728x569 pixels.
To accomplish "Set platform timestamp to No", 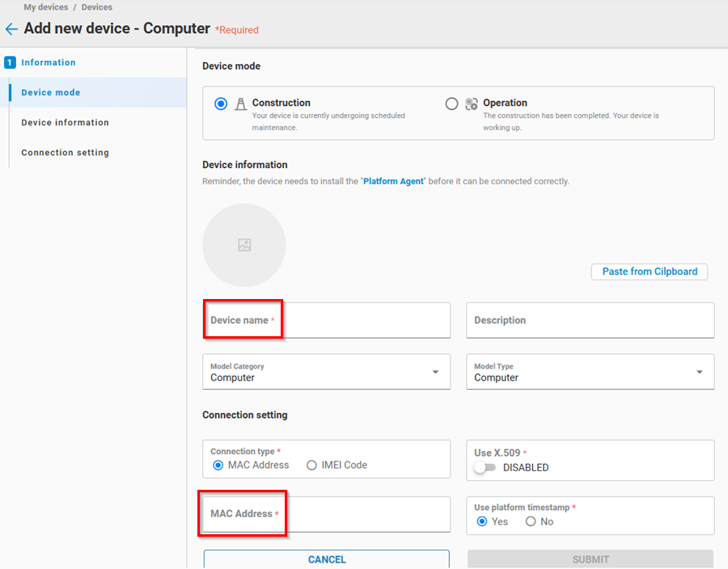I will pyautogui.click(x=531, y=522).
